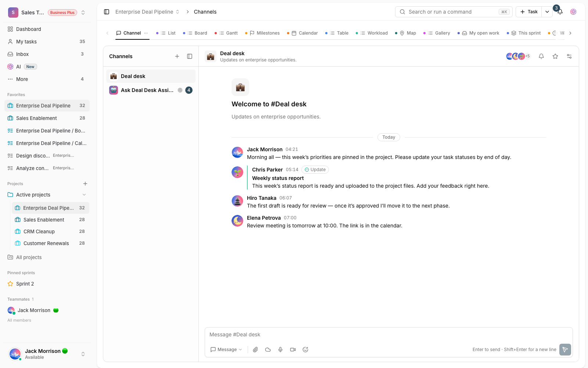Image resolution: width=588 pixels, height=368 pixels.
Task: Switch to the Board view tab
Action: (x=195, y=33)
